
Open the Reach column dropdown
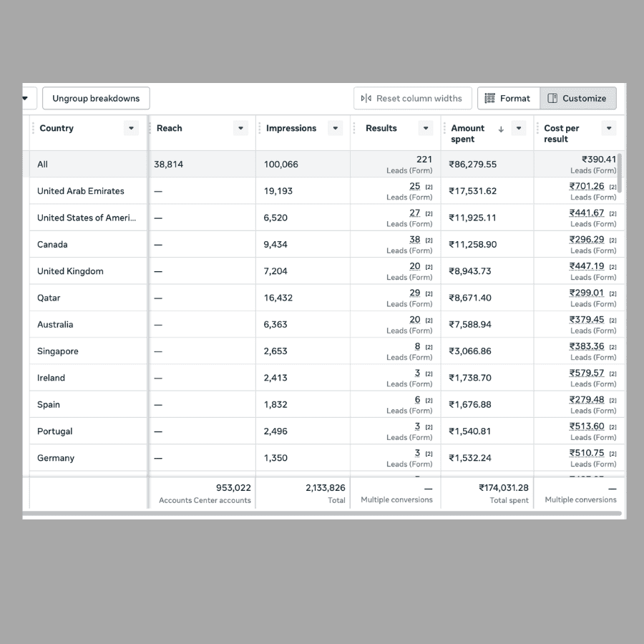pyautogui.click(x=240, y=128)
